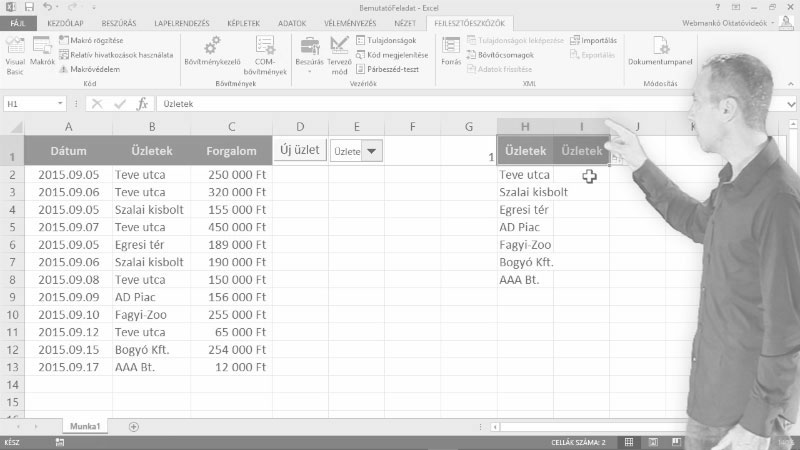Viewport: 800px width, 450px height.
Task: Confirm the formula bar entry
Action: [120, 104]
